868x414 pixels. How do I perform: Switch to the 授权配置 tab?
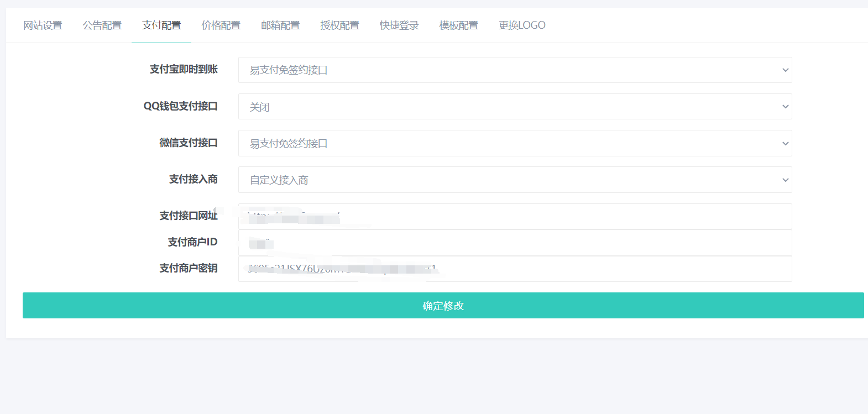(x=339, y=25)
